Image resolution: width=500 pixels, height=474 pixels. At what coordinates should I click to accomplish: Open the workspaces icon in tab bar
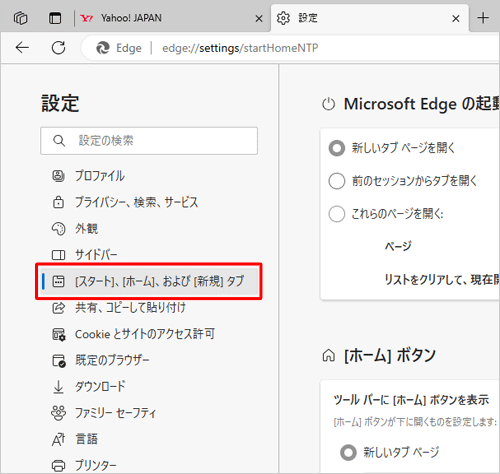(20, 18)
